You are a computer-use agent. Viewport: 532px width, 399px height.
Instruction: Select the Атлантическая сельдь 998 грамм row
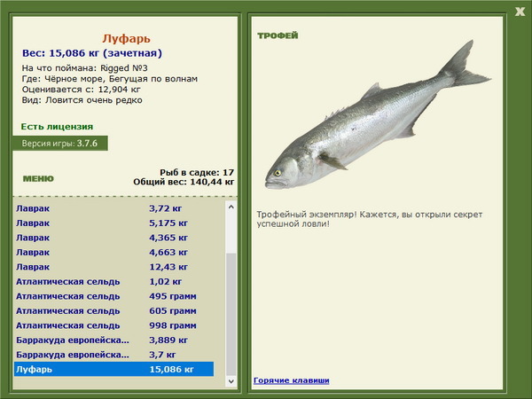(x=114, y=325)
